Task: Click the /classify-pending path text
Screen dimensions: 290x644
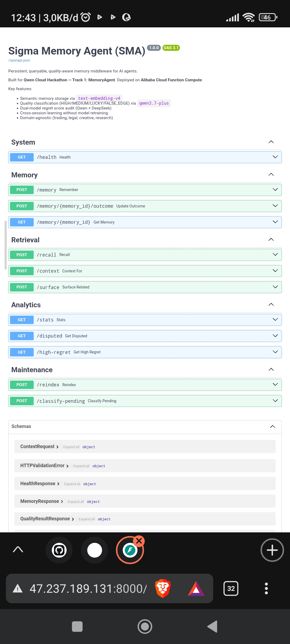Action: [x=61, y=401]
